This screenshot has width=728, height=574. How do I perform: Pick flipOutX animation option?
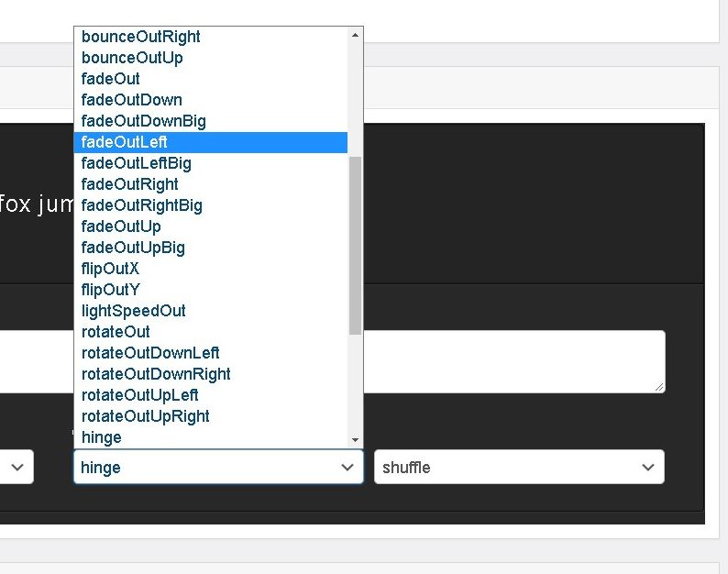coord(110,269)
